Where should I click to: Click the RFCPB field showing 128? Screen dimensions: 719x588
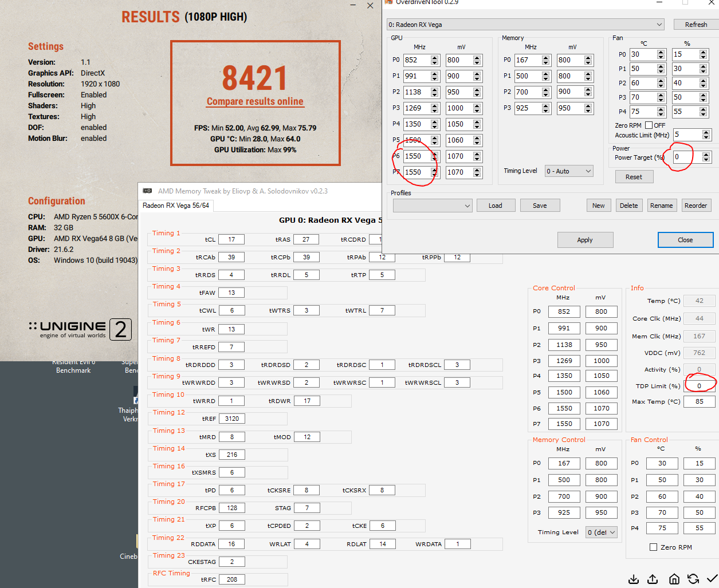[x=231, y=508]
